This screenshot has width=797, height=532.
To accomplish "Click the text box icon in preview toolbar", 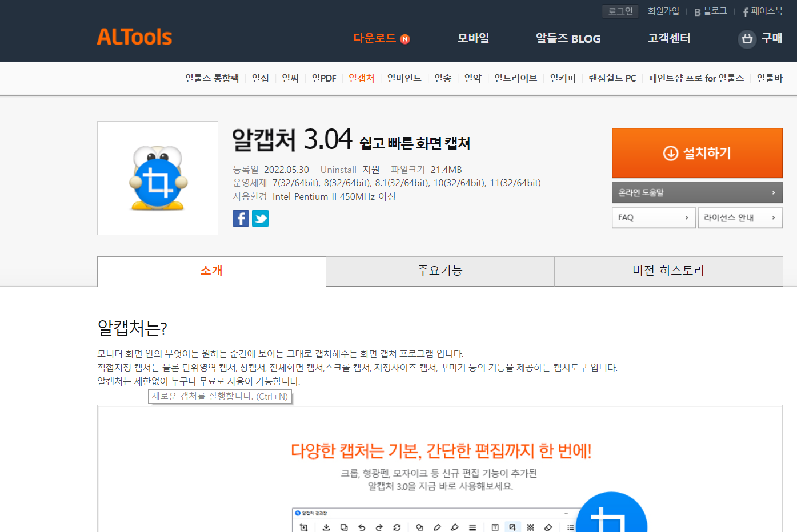I will coord(495,527).
